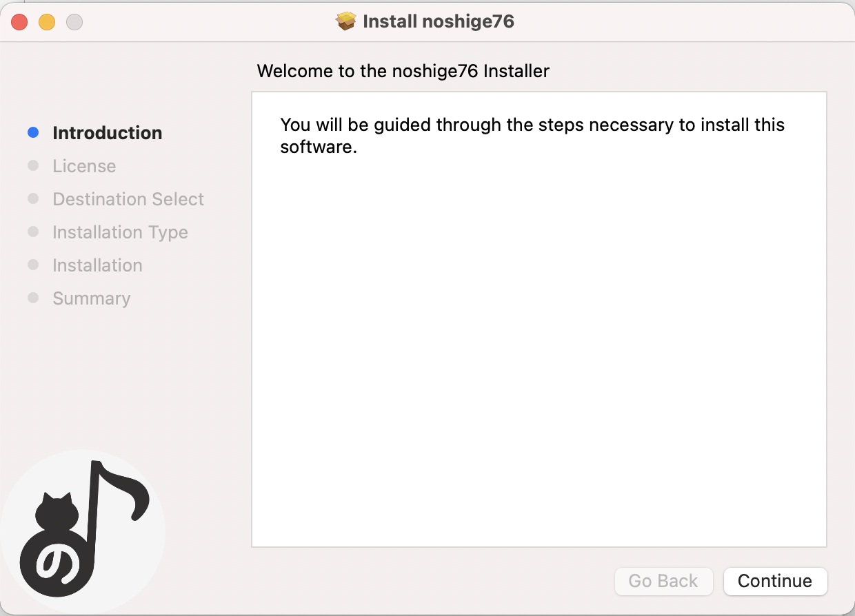This screenshot has height=616, width=855.
Task: Click the Install noshige76 window title
Action: pos(439,21)
